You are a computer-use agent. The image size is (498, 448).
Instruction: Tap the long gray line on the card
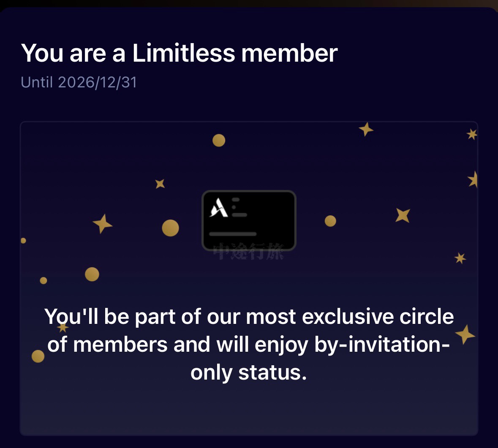point(233,234)
